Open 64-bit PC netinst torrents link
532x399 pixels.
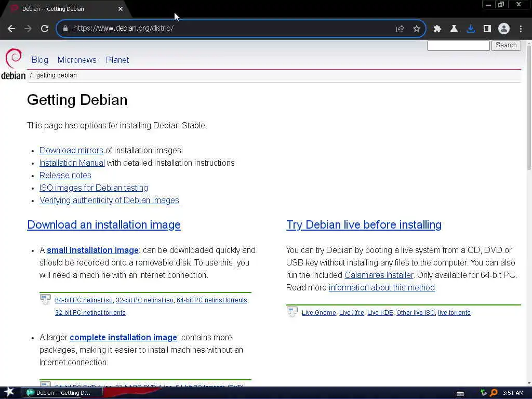(212, 300)
